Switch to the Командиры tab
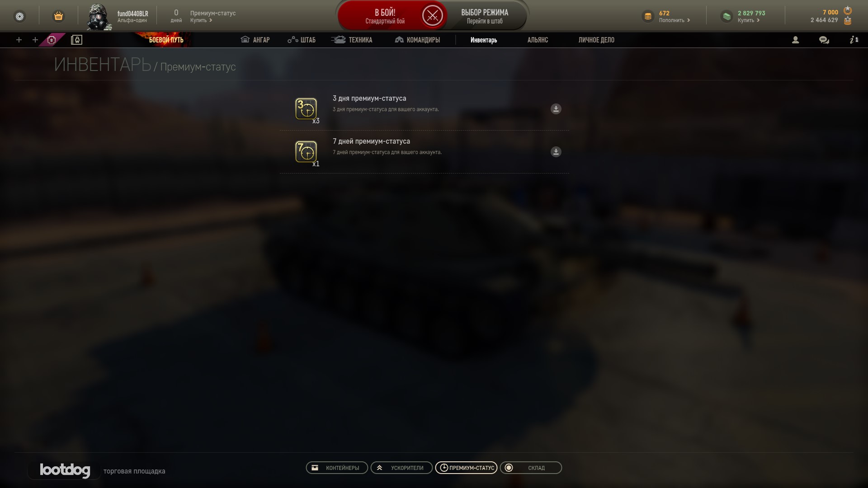The width and height of the screenshot is (868, 488). [417, 40]
